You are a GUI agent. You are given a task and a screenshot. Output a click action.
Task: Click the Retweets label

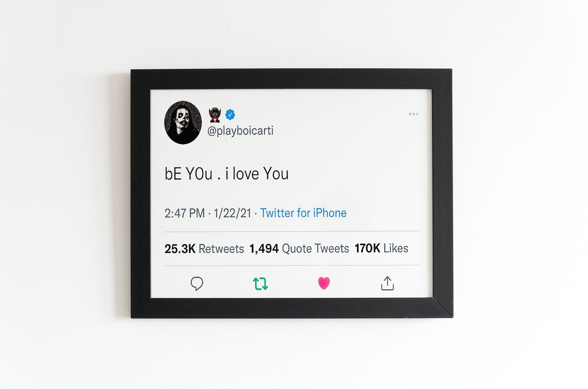coord(221,249)
